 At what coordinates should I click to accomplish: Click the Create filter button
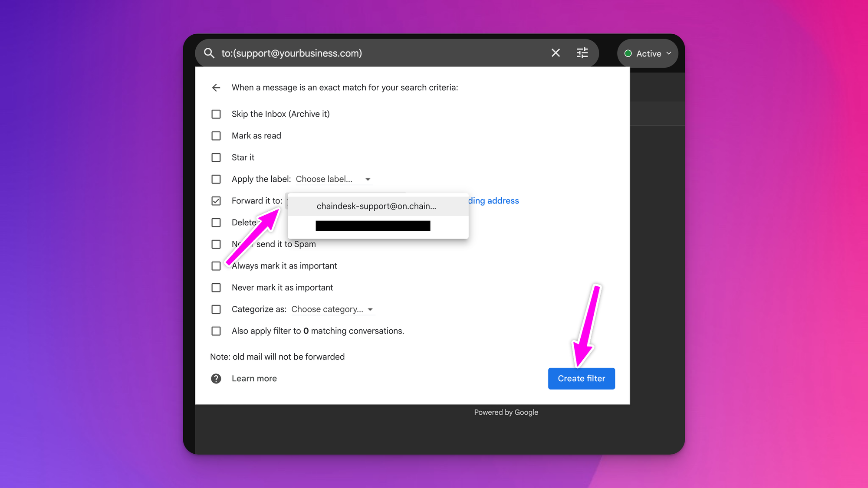tap(581, 378)
